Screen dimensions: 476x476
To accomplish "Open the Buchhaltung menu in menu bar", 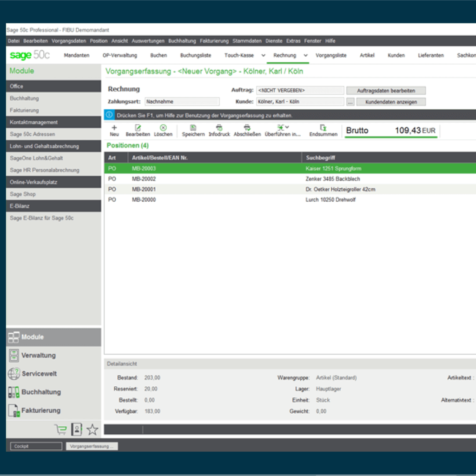I will 182,41.
